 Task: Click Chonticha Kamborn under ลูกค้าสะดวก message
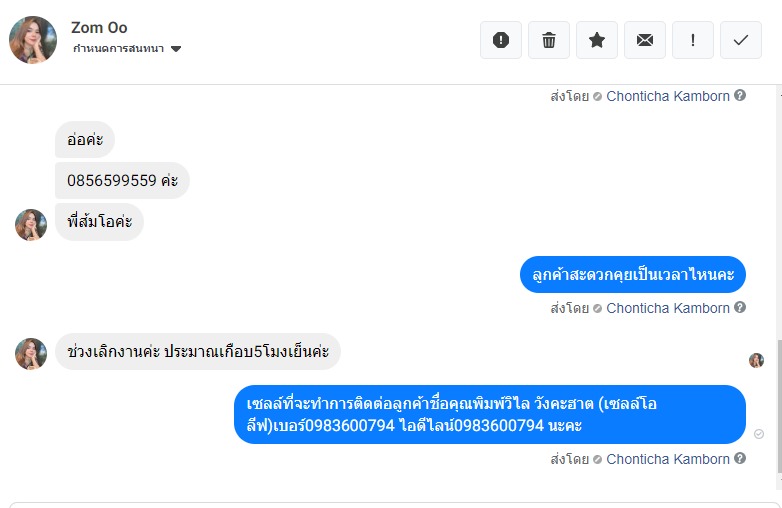[x=668, y=308]
